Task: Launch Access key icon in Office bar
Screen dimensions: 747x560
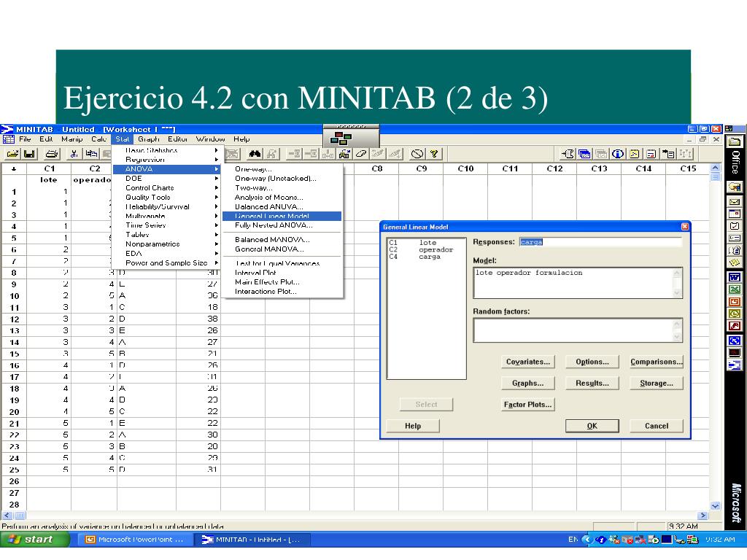Action: 735,327
